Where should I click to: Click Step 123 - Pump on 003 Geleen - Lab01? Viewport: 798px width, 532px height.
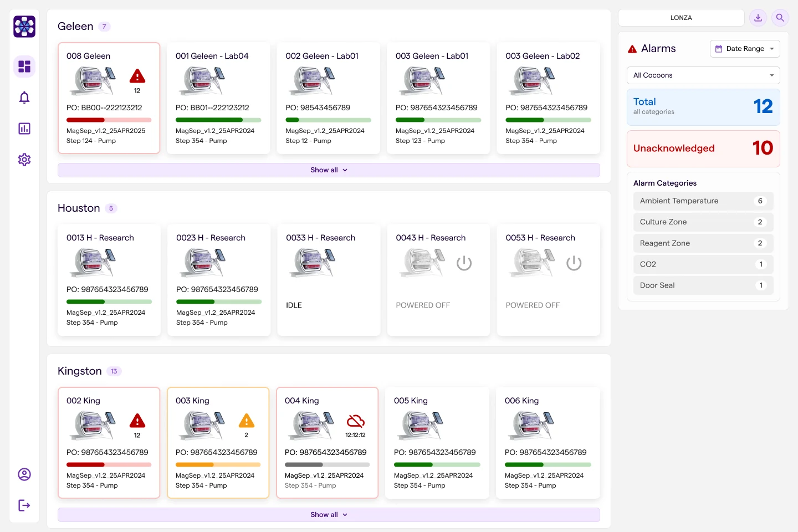click(420, 141)
